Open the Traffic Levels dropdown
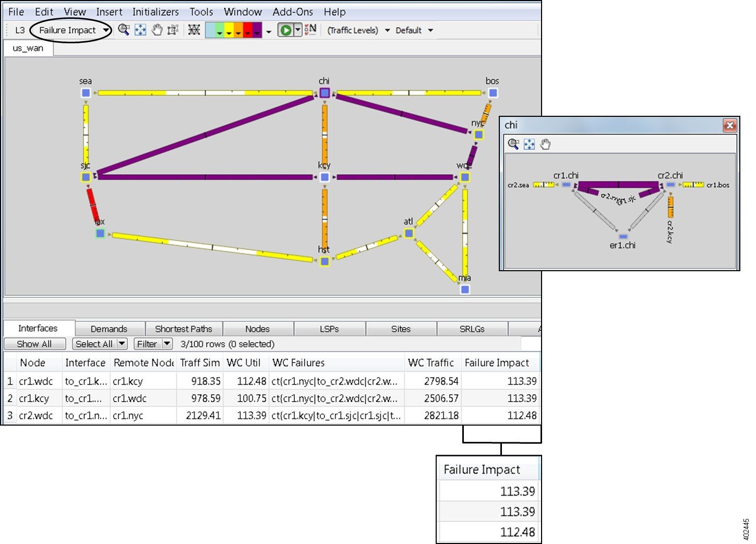This screenshot has width=756, height=544. click(x=388, y=30)
